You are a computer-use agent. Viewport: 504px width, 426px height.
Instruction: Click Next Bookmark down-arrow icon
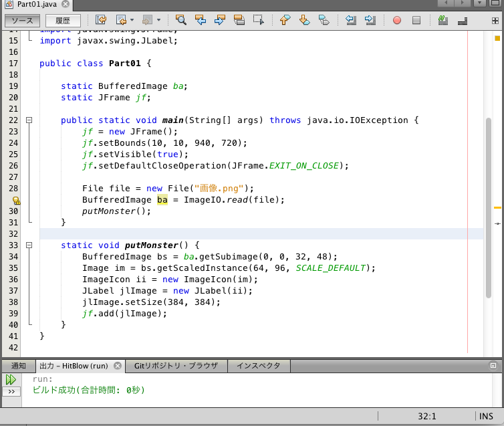coord(304,20)
